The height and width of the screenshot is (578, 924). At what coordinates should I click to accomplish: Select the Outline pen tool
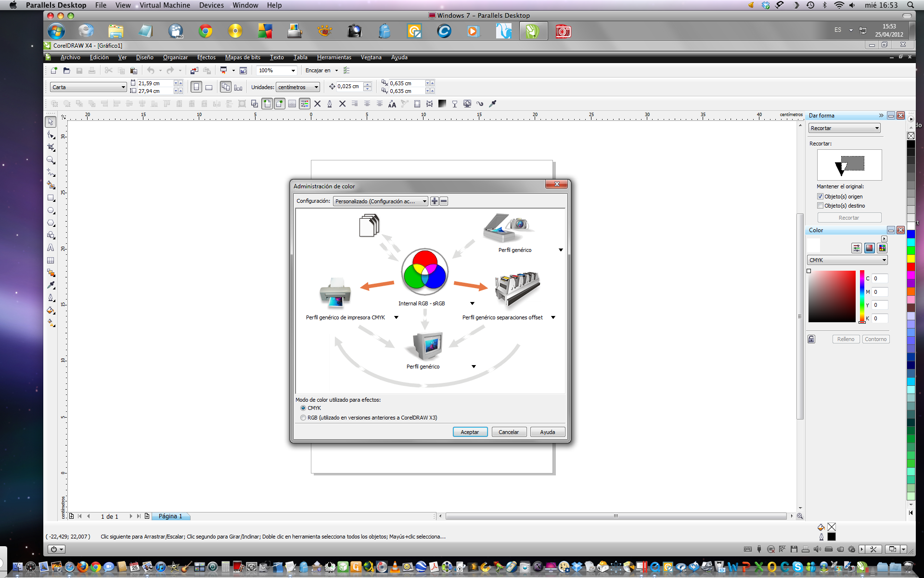51,298
